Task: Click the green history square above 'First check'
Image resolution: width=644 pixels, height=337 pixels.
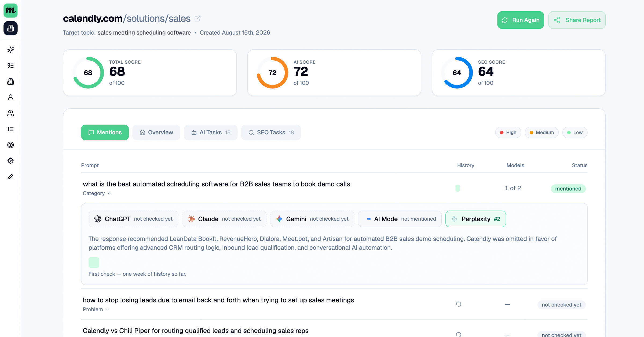Action: (94, 262)
